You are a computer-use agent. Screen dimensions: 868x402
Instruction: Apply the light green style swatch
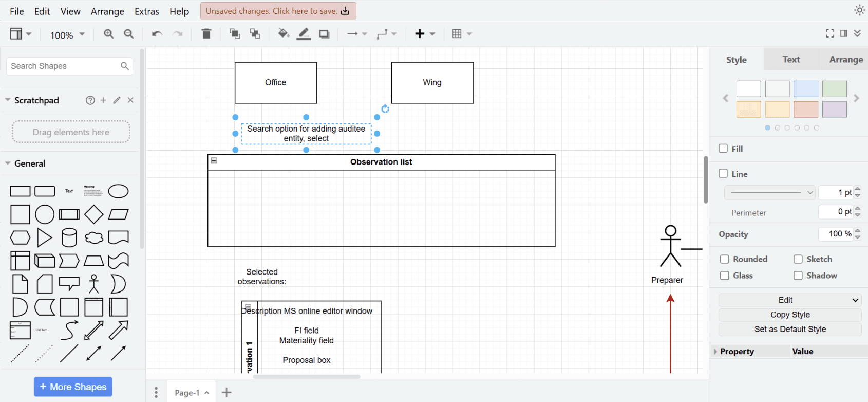(835, 89)
